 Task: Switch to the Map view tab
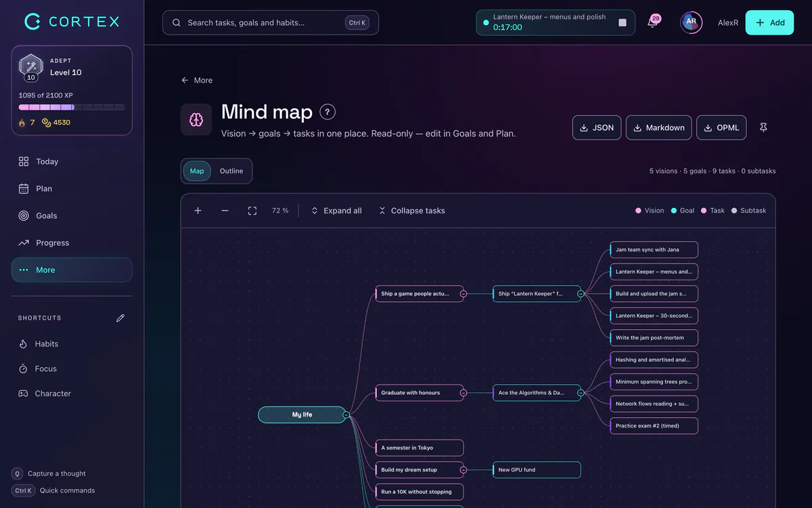point(197,171)
